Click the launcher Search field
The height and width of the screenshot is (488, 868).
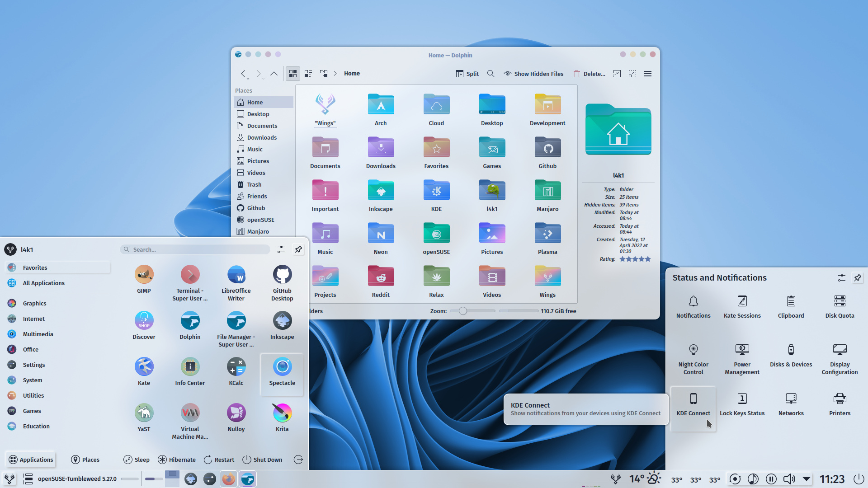195,249
